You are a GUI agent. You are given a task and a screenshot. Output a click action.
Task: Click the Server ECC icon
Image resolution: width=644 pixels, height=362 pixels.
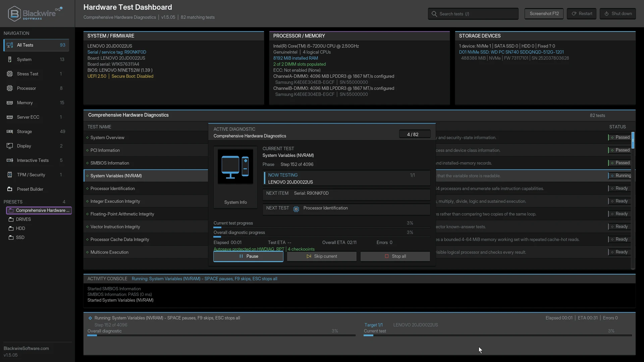(10, 117)
